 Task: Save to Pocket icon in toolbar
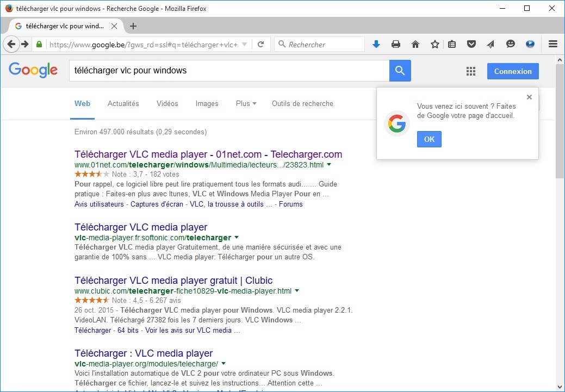pyautogui.click(x=471, y=45)
